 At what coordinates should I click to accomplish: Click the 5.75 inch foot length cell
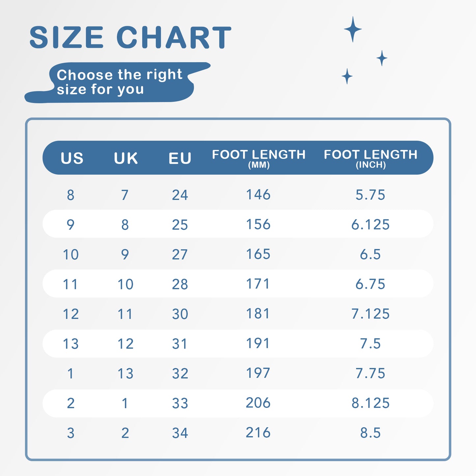click(x=370, y=195)
